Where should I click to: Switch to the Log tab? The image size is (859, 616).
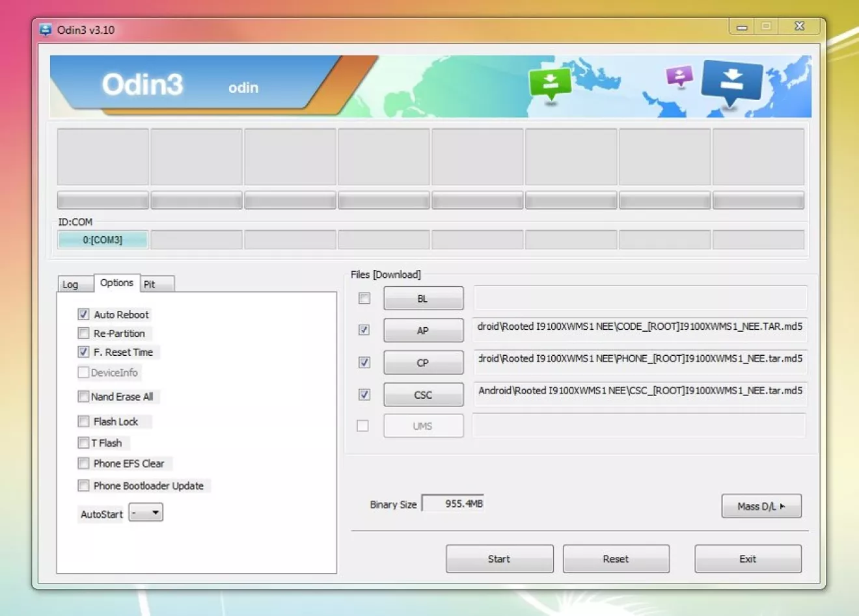tap(75, 284)
